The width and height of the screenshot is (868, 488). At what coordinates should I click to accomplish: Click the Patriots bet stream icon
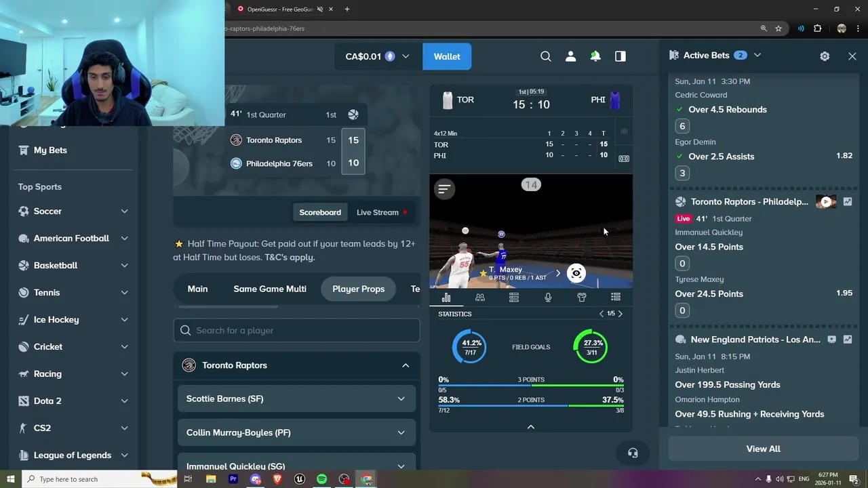pyautogui.click(x=831, y=339)
